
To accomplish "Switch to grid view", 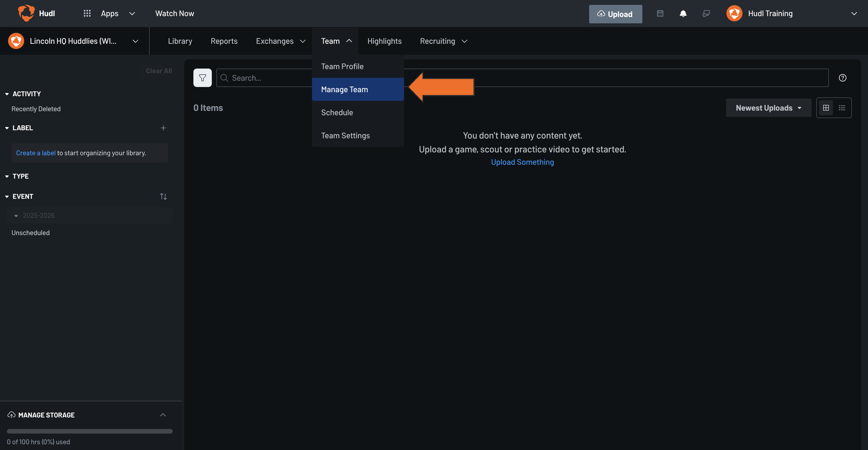I will [x=826, y=108].
